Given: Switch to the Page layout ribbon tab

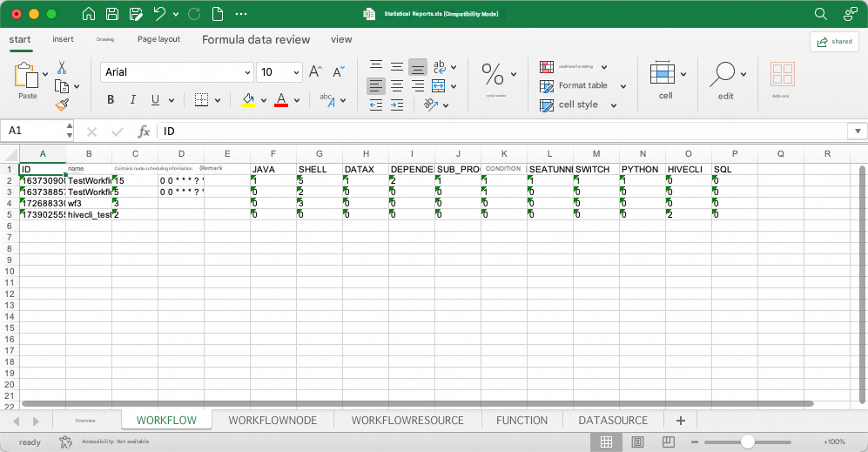Looking at the screenshot, I should click(x=158, y=39).
